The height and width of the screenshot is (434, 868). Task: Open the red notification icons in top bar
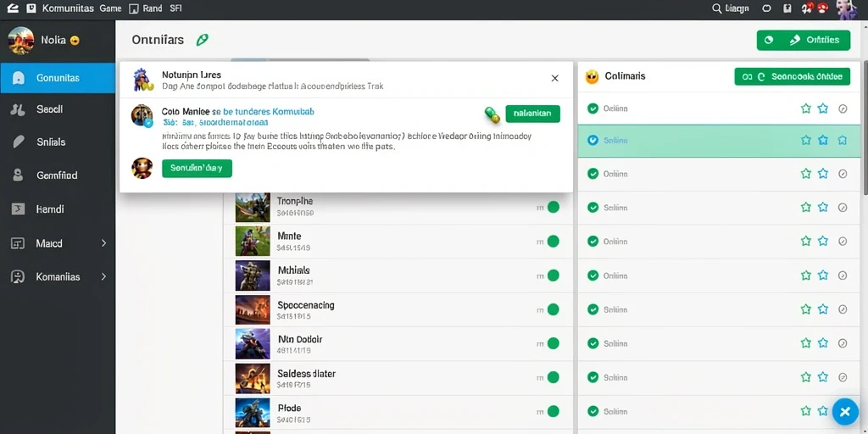(x=814, y=8)
